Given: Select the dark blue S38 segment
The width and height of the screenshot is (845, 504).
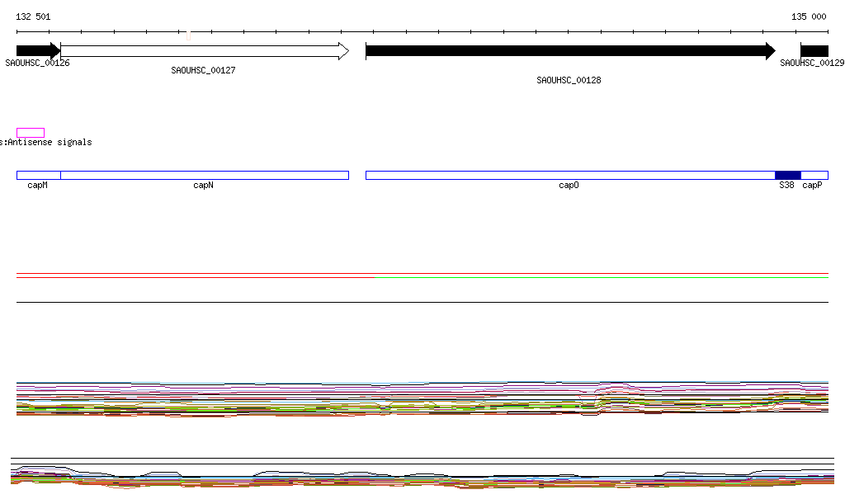Looking at the screenshot, I should (787, 175).
